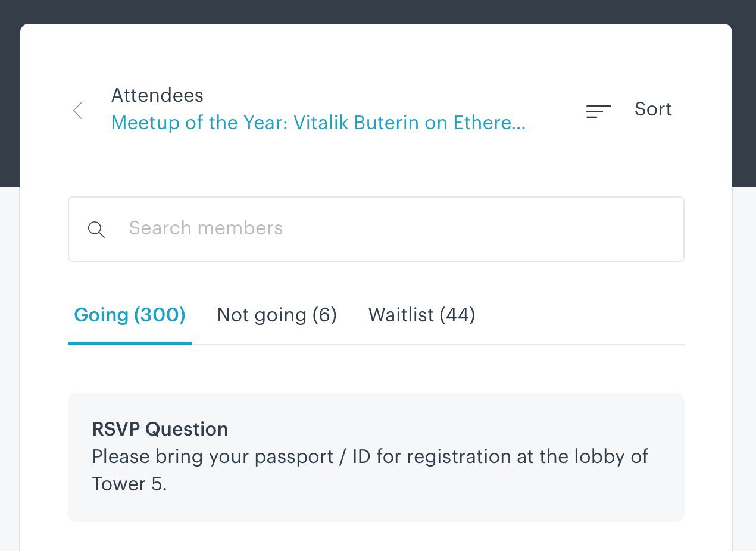
Task: Open the Waitlist (44) tab
Action: pos(421,315)
